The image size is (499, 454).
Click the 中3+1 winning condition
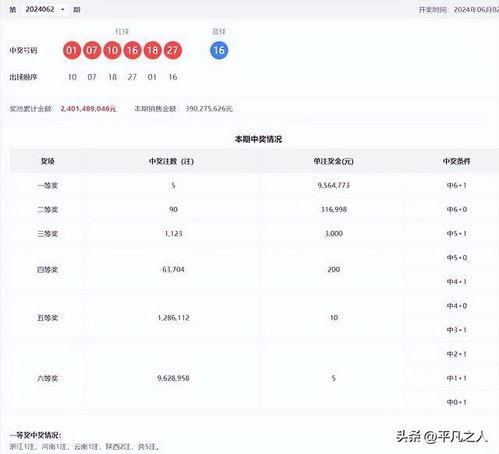pos(457,330)
